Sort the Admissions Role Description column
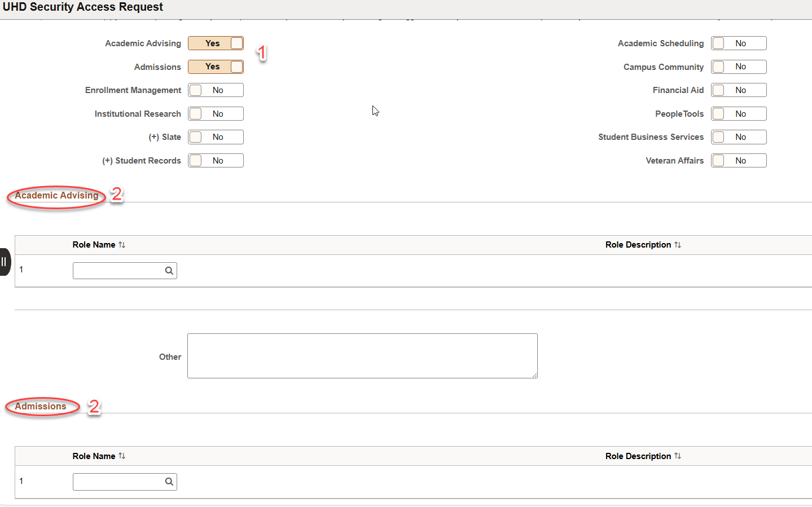The width and height of the screenshot is (812, 507). [x=643, y=456]
